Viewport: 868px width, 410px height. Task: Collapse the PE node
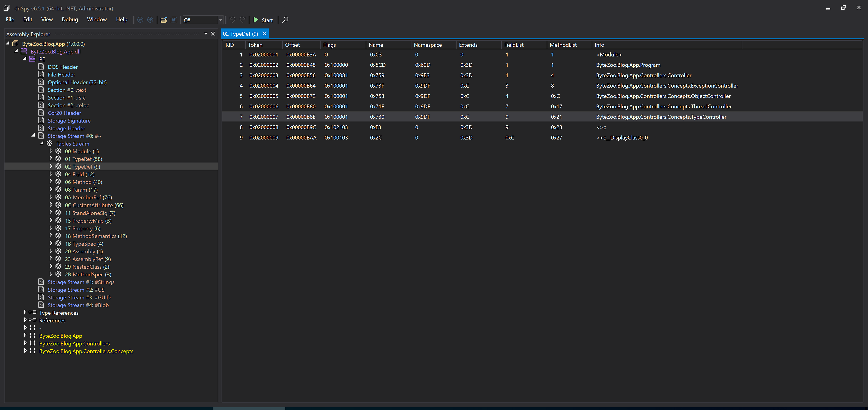point(25,59)
